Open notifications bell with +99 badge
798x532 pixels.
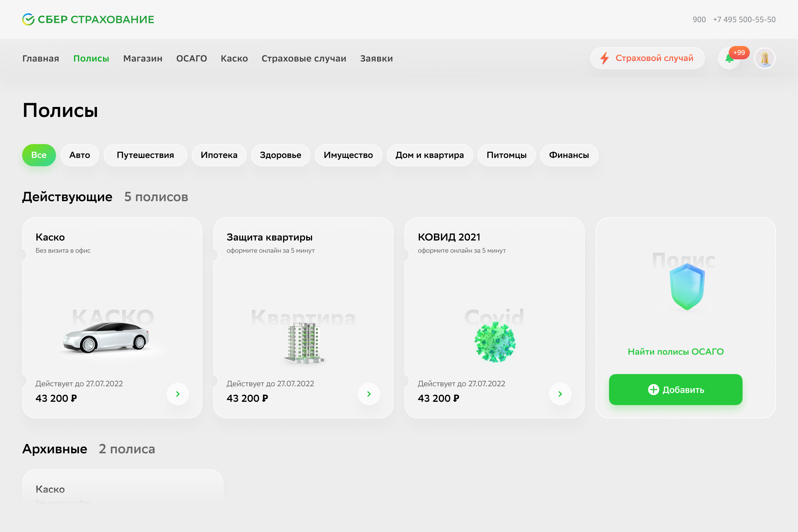tap(729, 59)
